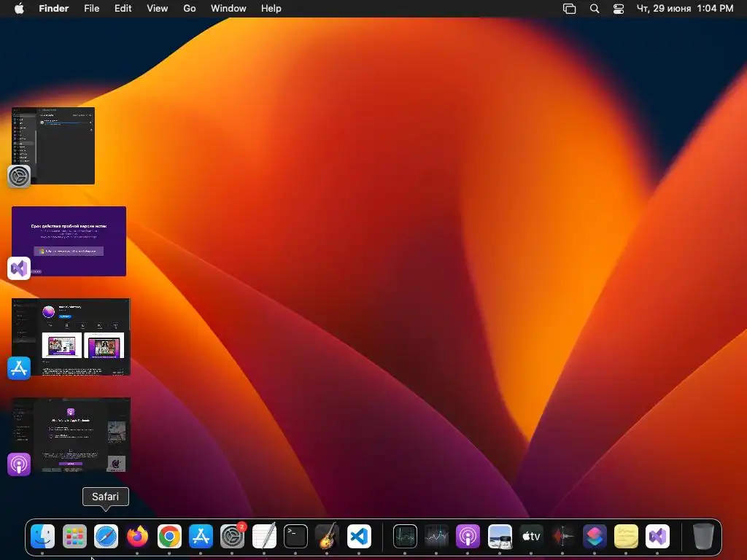Open System Settings Dock icon with badge
747x560 pixels.
pos(233,537)
